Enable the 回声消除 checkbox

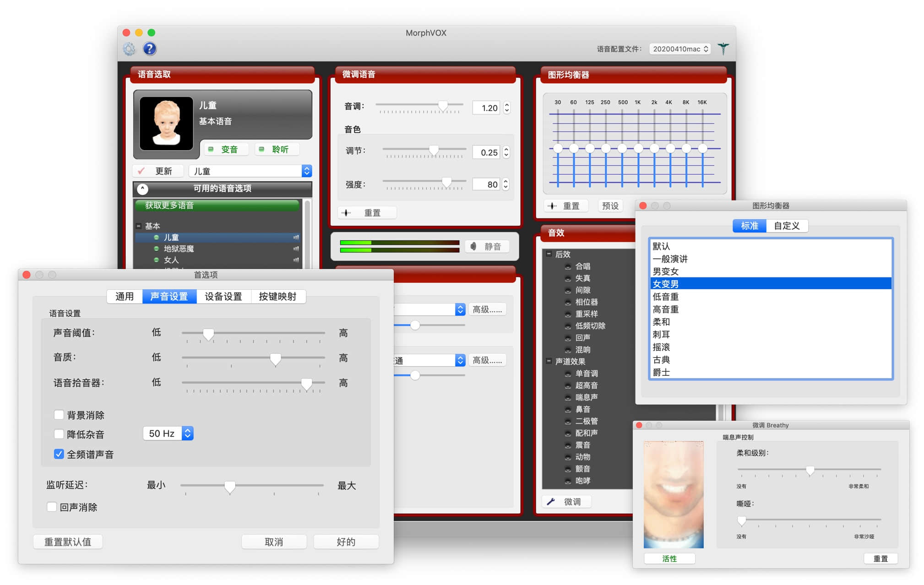(52, 507)
